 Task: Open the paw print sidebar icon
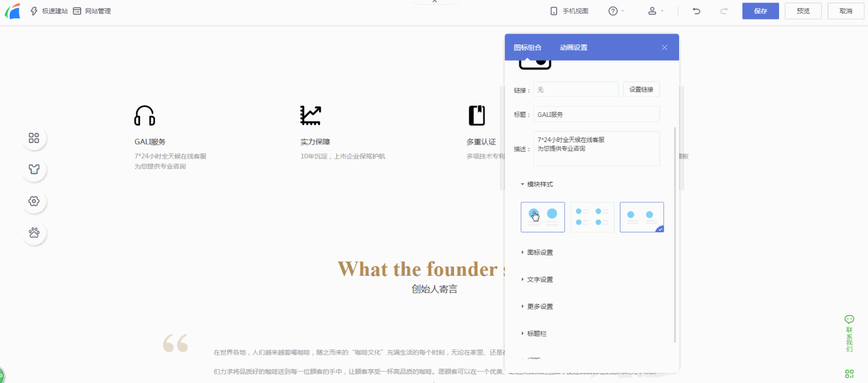pyautogui.click(x=34, y=233)
